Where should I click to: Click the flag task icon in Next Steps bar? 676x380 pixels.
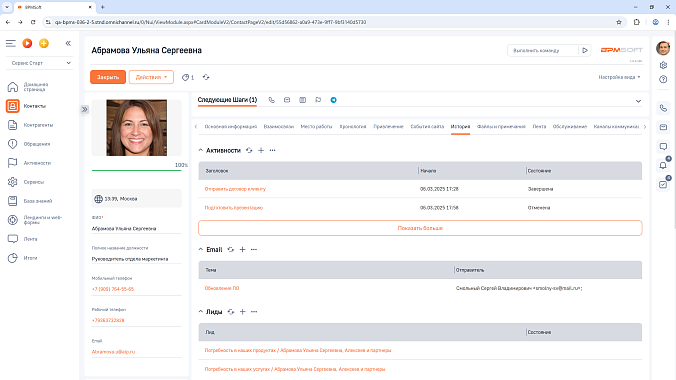click(x=318, y=100)
